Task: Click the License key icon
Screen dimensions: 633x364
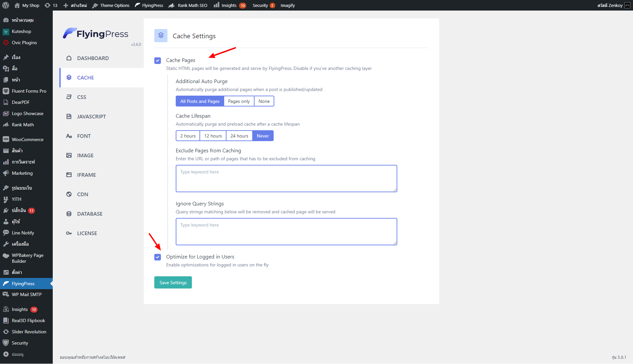Action: pyautogui.click(x=69, y=233)
